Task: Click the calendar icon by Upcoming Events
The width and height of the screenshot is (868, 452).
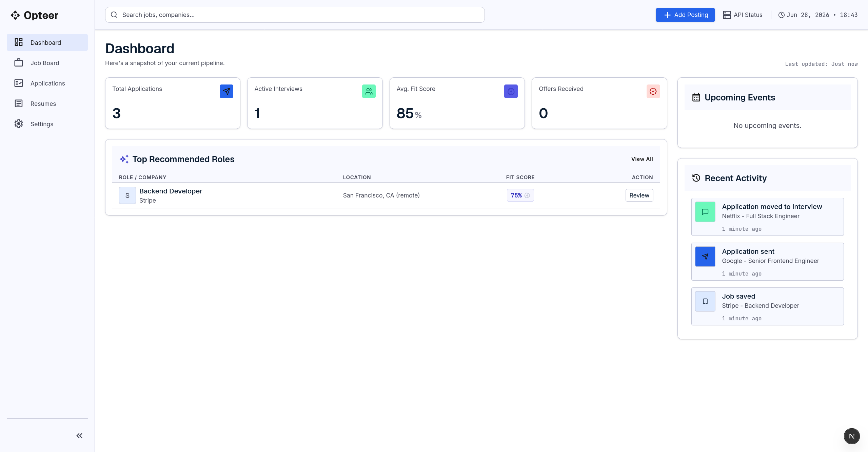Action: tap(696, 97)
